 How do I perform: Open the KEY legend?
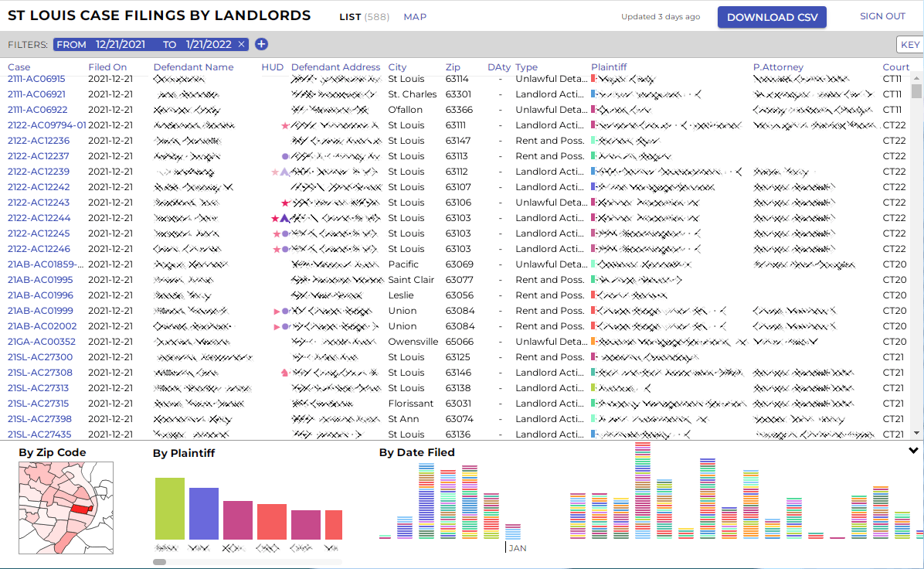click(x=909, y=45)
